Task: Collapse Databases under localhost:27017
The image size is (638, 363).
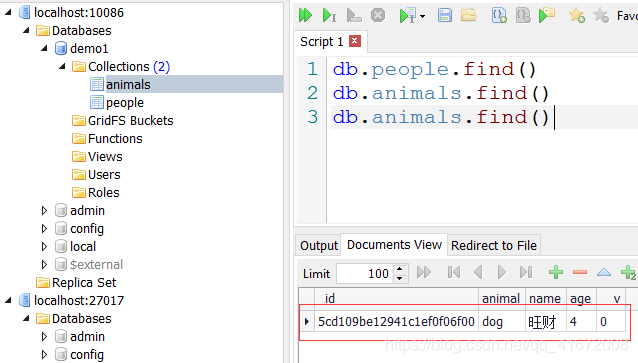Action: 26,318
